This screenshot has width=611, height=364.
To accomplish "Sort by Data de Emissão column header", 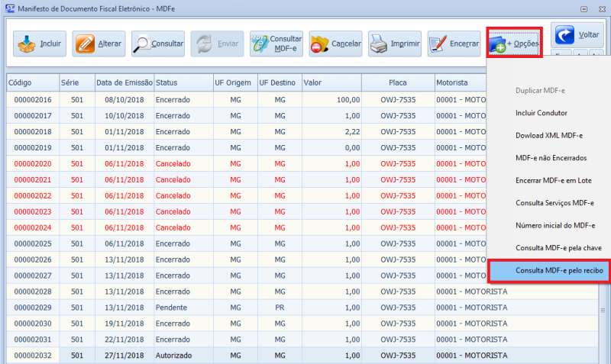I will 124,82.
